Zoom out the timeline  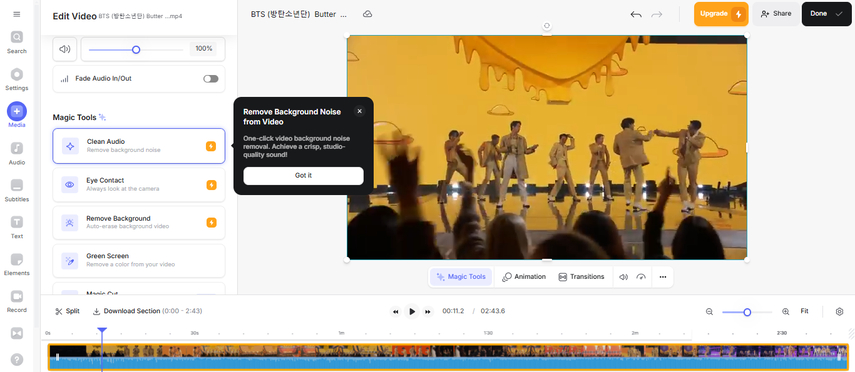(709, 312)
